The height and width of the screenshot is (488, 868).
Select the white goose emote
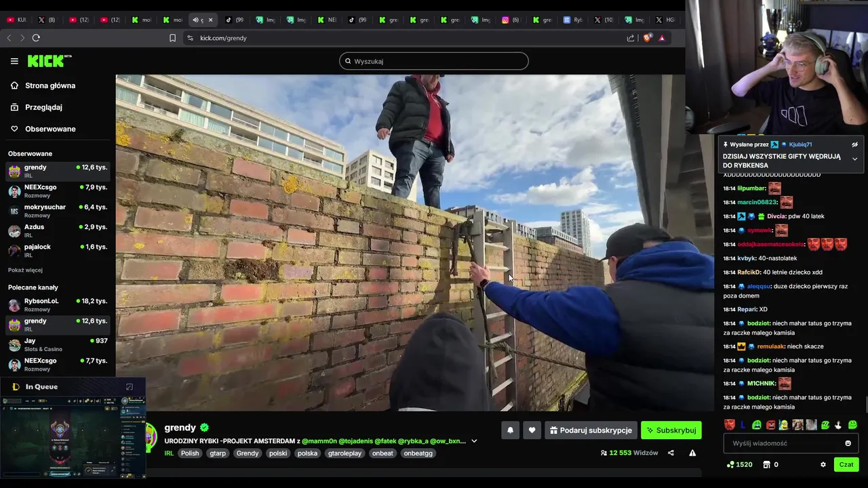tap(838, 425)
